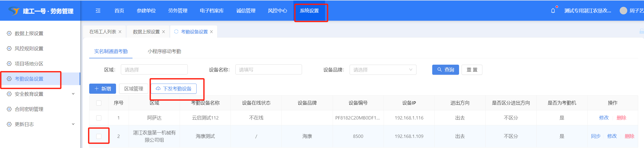Open the 风控中心 top menu

coord(277,11)
